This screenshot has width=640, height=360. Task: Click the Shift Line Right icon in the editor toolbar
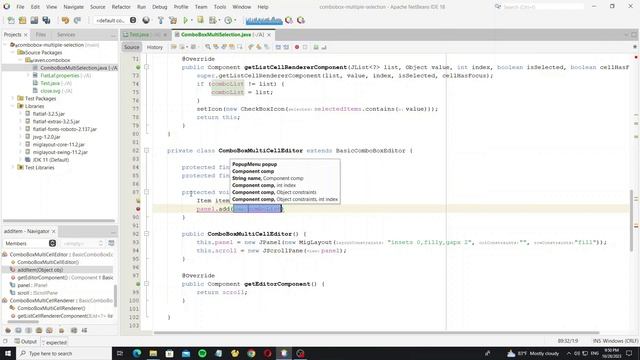(286, 47)
